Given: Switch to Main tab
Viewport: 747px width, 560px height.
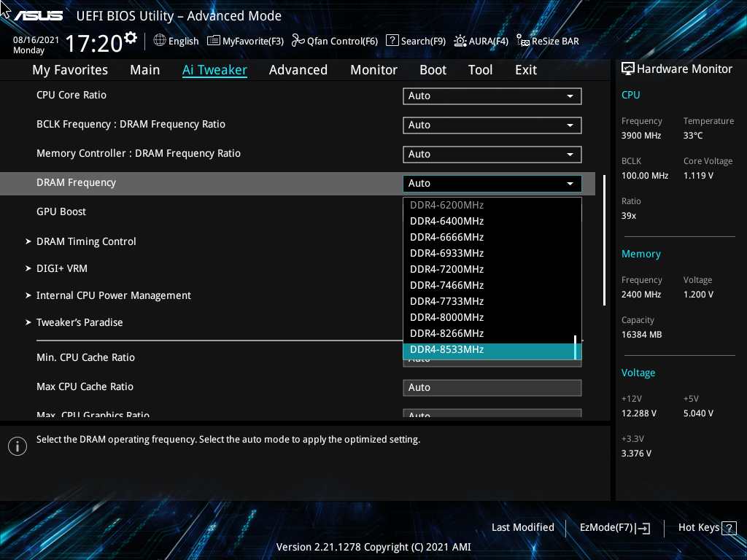Looking at the screenshot, I should pyautogui.click(x=145, y=70).
